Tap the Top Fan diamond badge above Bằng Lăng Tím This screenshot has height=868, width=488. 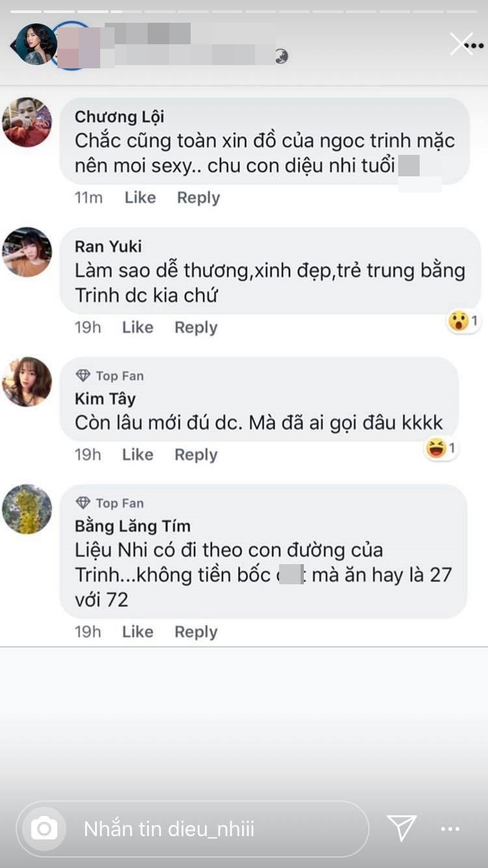[83, 503]
